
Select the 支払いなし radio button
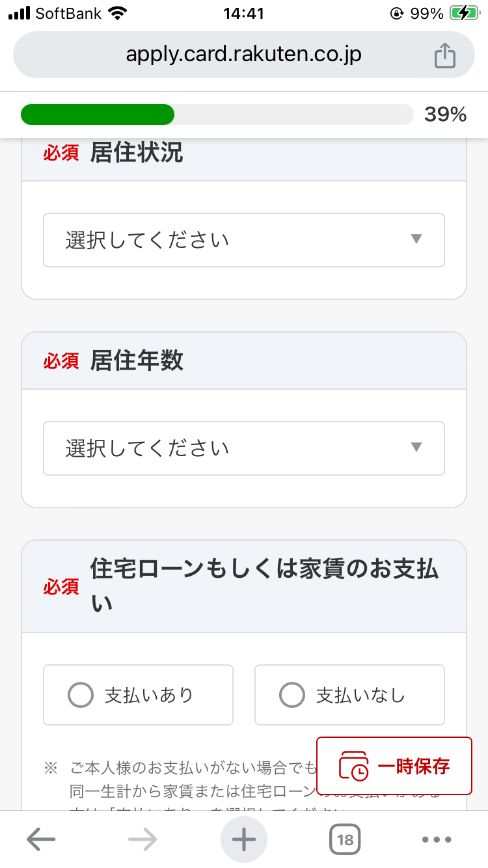point(291,695)
